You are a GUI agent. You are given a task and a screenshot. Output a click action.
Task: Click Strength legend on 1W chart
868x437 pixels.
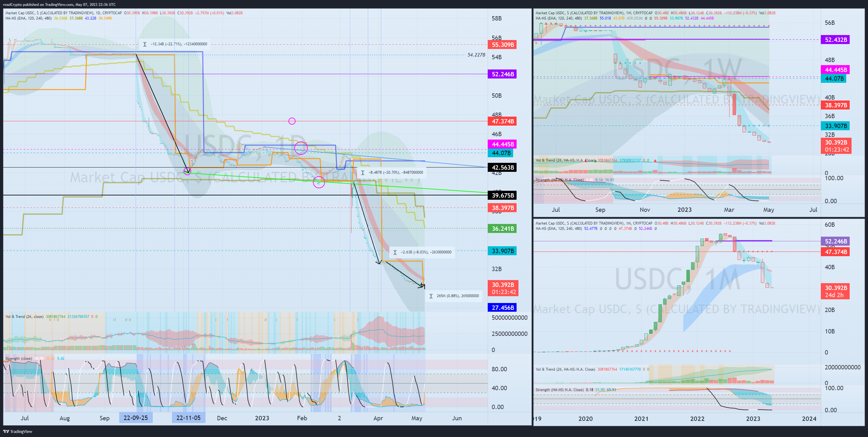[x=560, y=180]
